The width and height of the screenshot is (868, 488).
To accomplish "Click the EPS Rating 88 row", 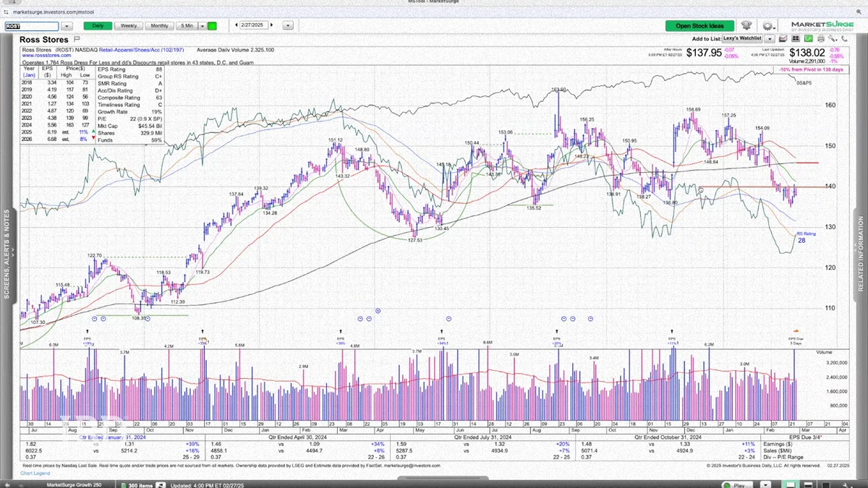I will [130, 69].
